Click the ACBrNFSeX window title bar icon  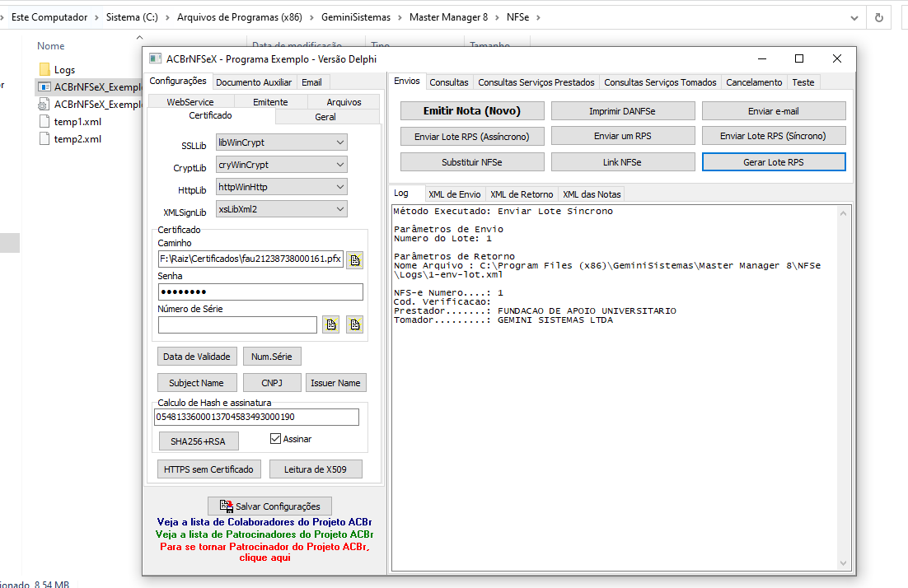155,58
